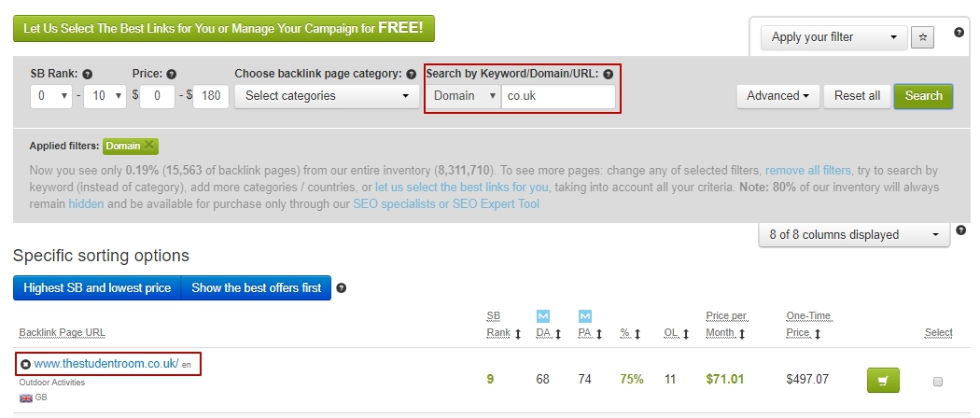Open the Domain search type dropdown
The height and width of the screenshot is (418, 980).
[x=464, y=95]
